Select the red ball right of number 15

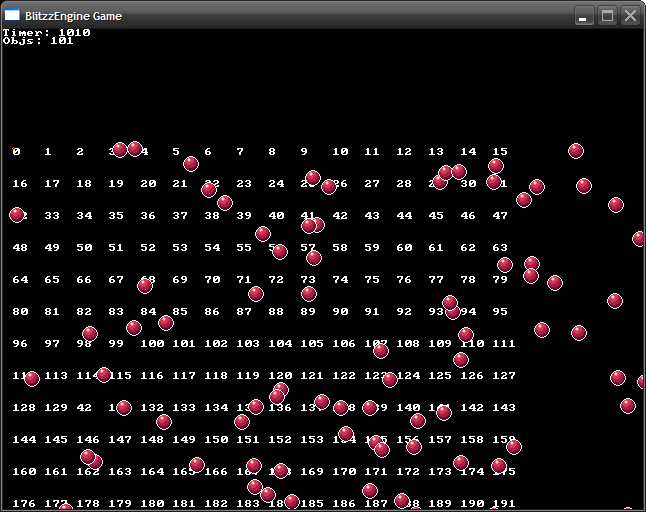point(576,151)
